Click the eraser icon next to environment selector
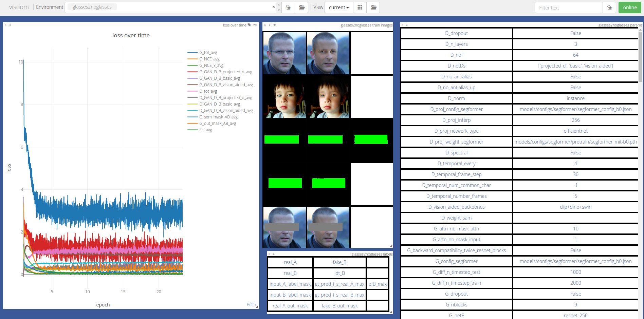 pyautogui.click(x=288, y=7)
